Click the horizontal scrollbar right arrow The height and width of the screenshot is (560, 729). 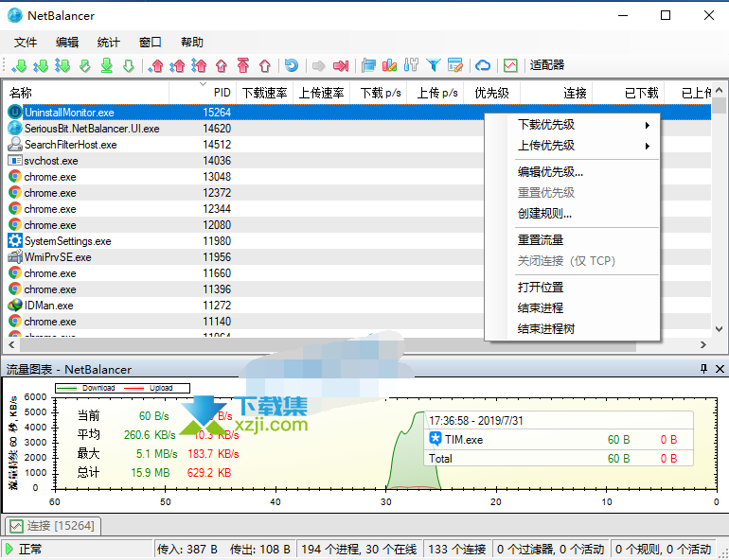(702, 344)
